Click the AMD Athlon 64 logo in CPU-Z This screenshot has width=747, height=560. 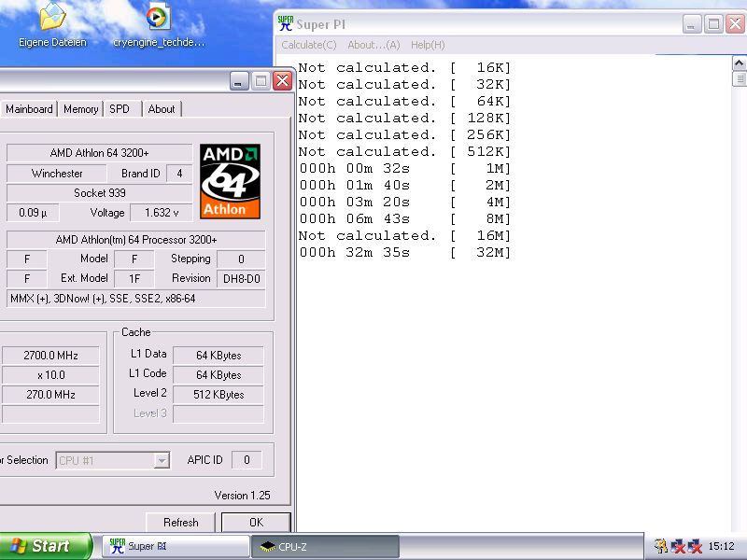coord(230,181)
